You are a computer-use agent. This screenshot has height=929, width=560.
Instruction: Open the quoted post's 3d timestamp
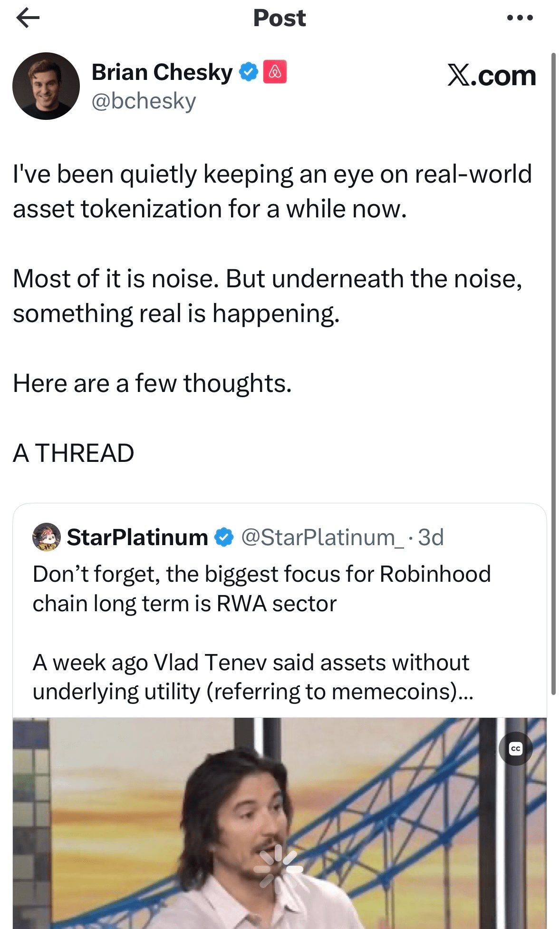[x=431, y=538]
